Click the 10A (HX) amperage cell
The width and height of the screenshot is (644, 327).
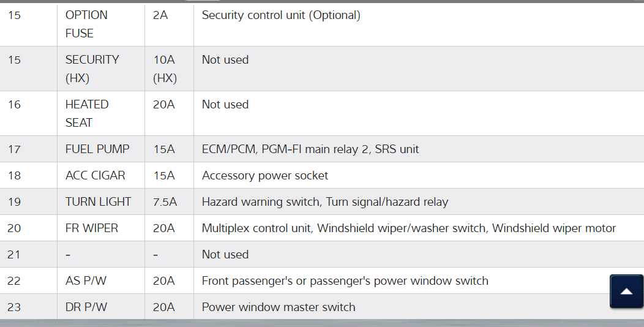164,69
